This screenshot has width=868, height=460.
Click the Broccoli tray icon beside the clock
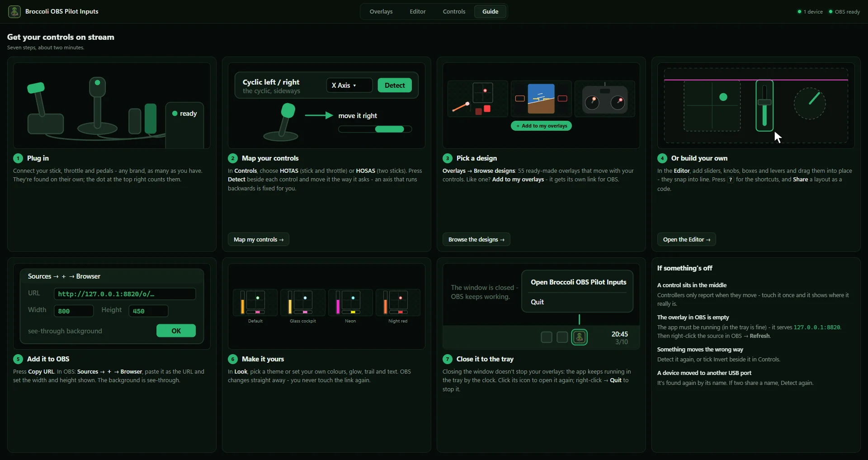pyautogui.click(x=579, y=337)
